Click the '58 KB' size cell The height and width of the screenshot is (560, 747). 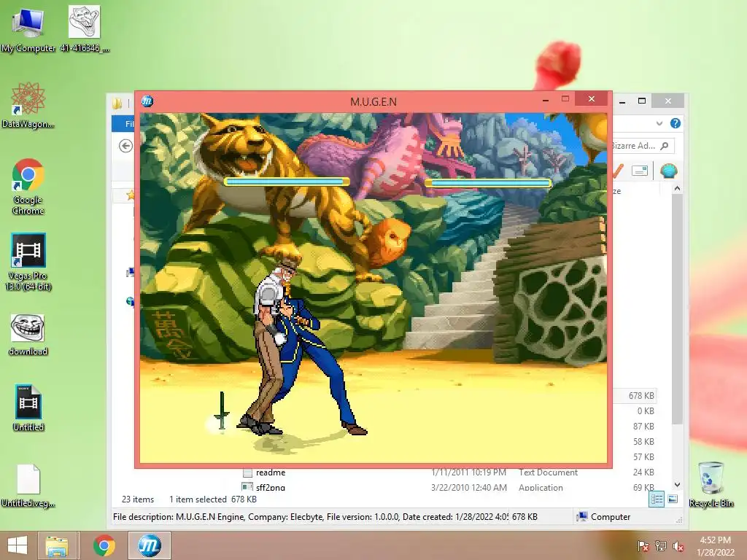tap(643, 441)
